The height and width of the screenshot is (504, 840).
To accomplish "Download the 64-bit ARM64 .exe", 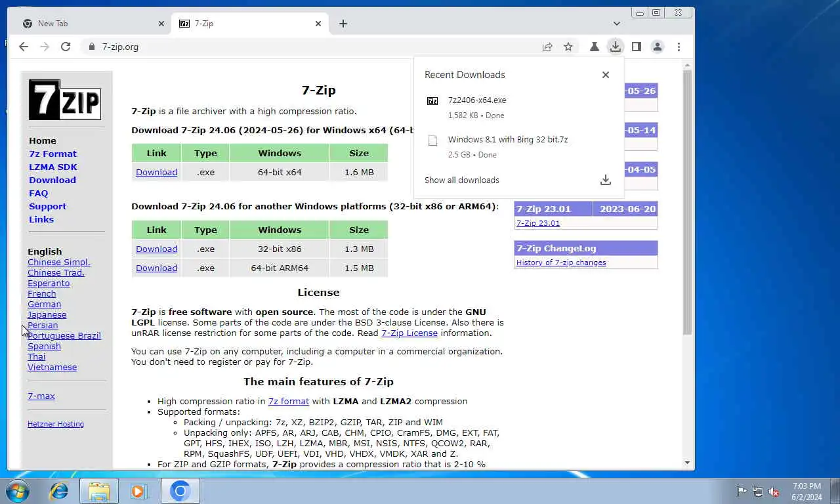I will [x=156, y=268].
